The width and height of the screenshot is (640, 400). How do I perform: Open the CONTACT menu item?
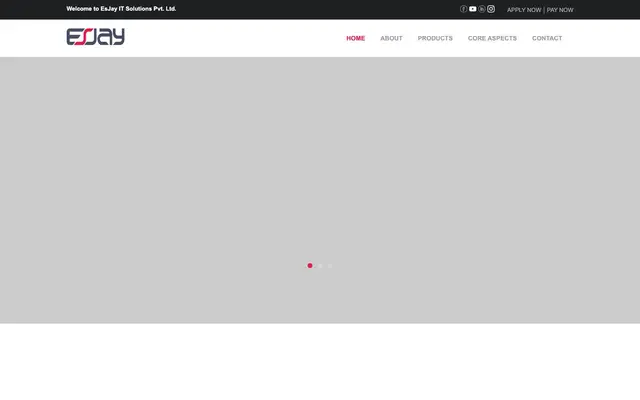[x=547, y=38]
